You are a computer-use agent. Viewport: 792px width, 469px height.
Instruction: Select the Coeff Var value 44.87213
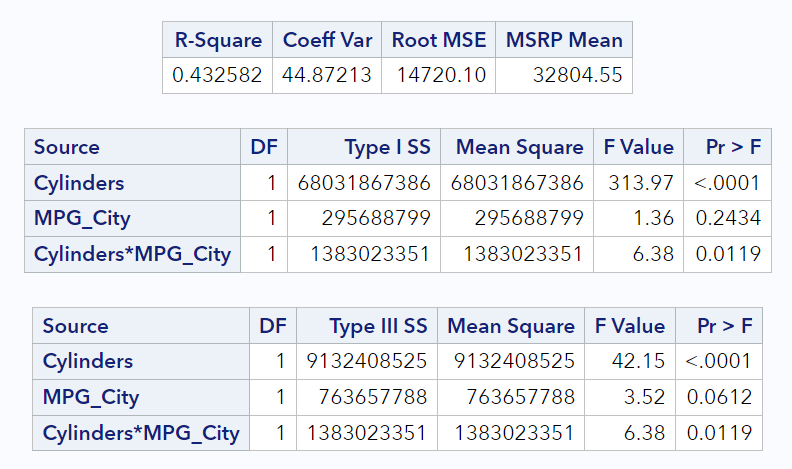point(327,76)
